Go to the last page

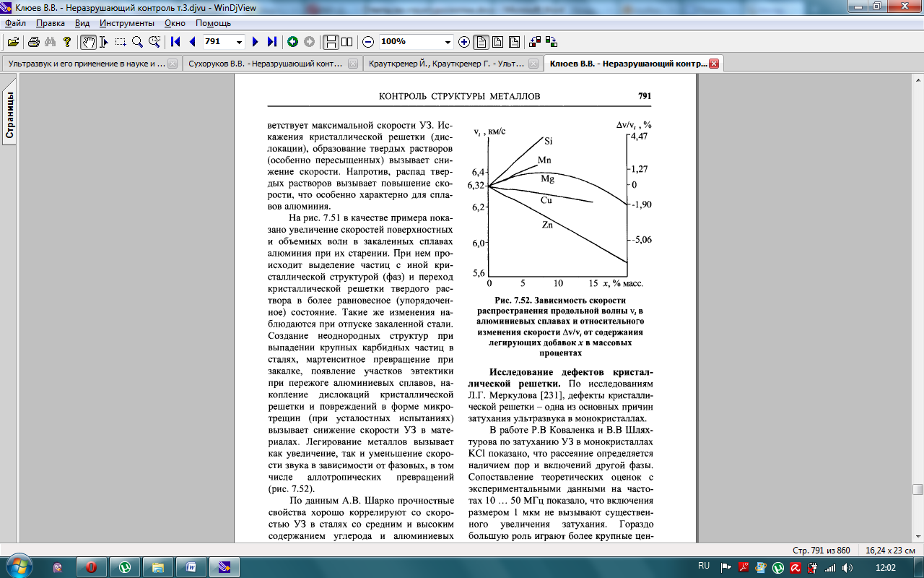pyautogui.click(x=271, y=42)
